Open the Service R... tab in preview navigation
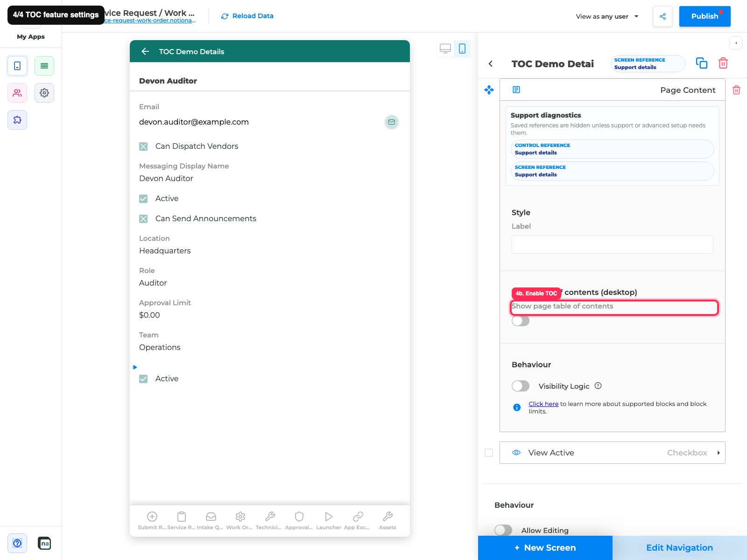 [182, 520]
